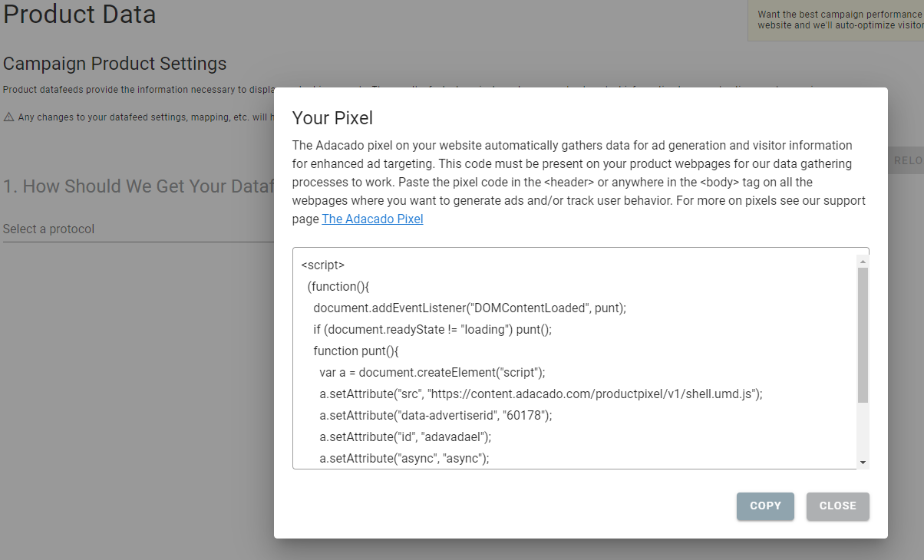Click the data-advertiserid 60178 line
Image resolution: width=924 pixels, height=560 pixels.
[x=436, y=416]
